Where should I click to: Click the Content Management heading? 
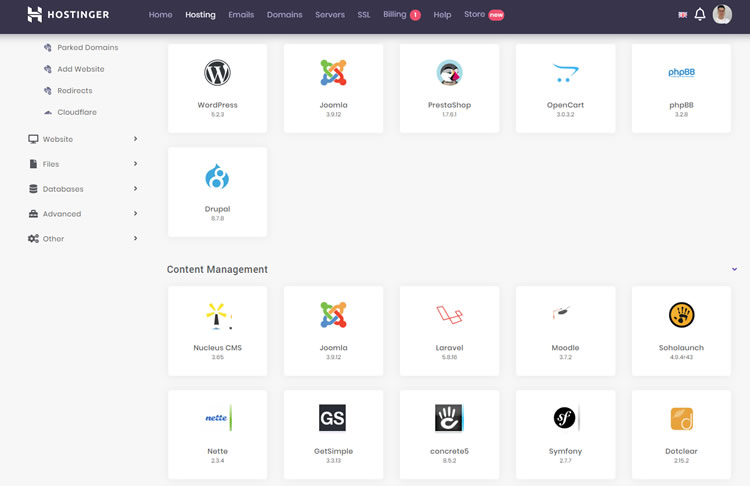pos(217,269)
